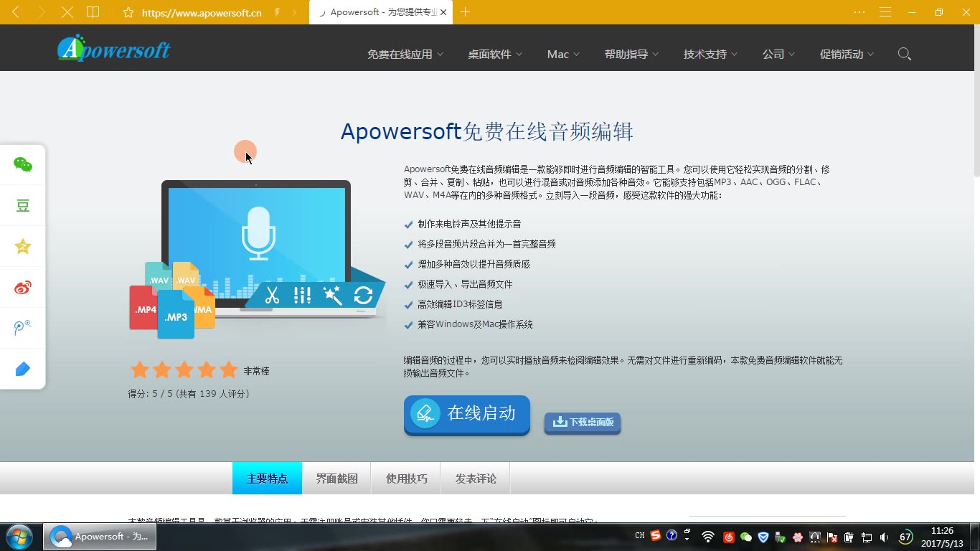The height and width of the screenshot is (551, 980).
Task: Share to Weibo using the red icon
Action: click(23, 288)
